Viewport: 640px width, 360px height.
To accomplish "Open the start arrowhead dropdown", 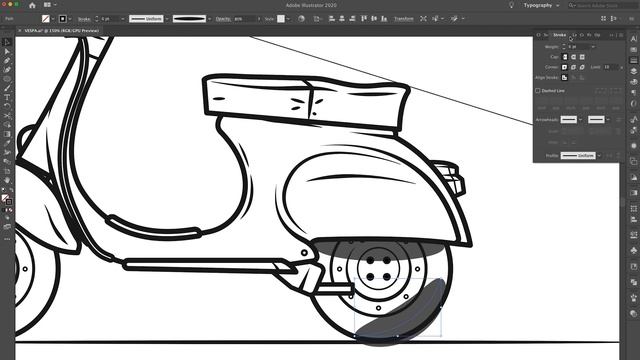I will pyautogui.click(x=580, y=120).
